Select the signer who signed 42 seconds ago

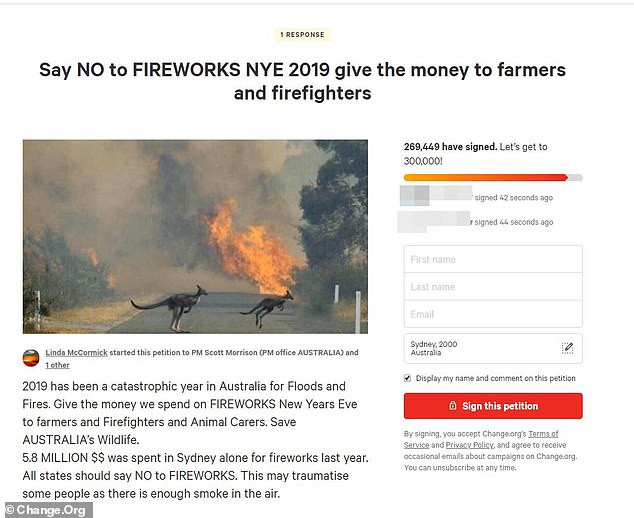[476, 197]
